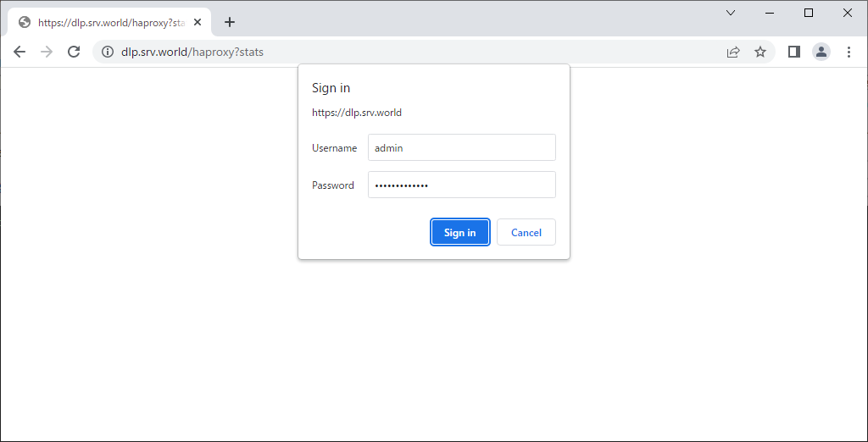Share this page using the share icon

pos(733,52)
